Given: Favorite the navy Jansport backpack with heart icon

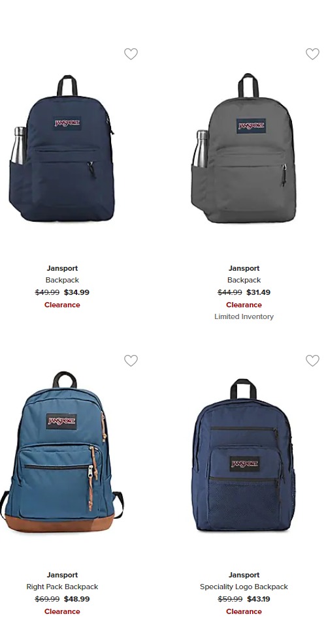Looking at the screenshot, I should click(x=131, y=54).
